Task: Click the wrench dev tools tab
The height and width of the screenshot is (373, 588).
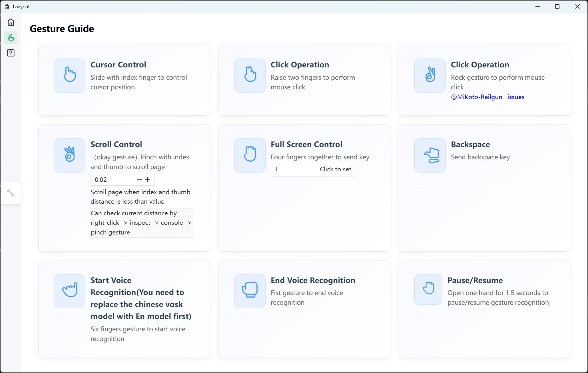Action: coord(11,193)
